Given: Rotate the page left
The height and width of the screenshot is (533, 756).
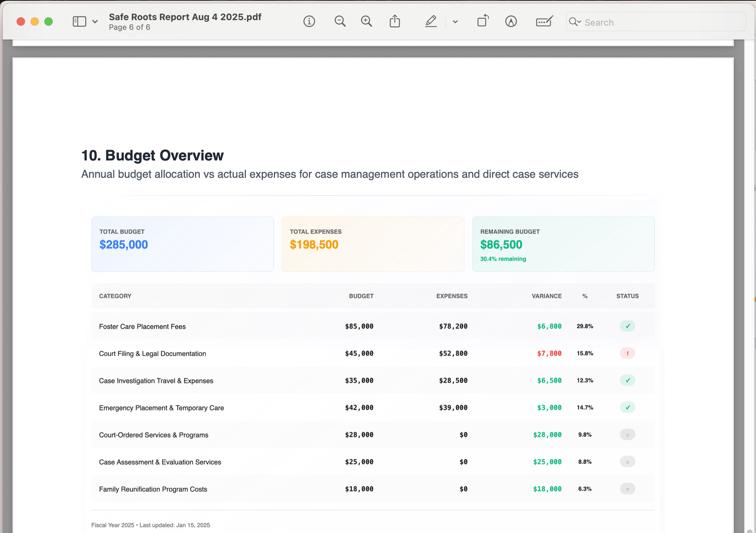Looking at the screenshot, I should [x=482, y=21].
